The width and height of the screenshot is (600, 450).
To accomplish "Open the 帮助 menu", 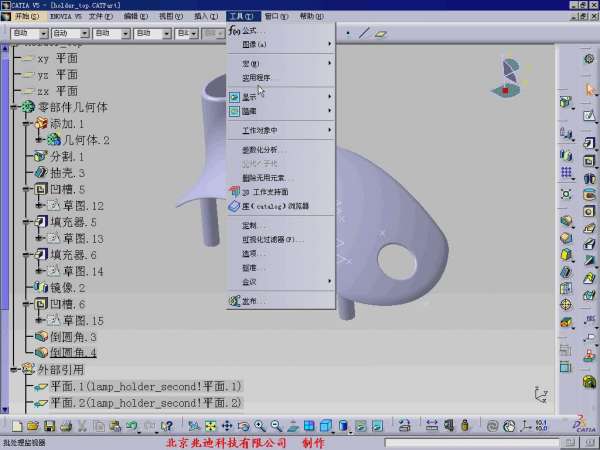I will tap(311, 16).
